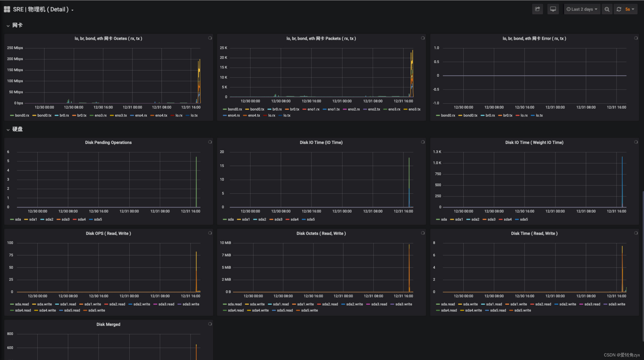Click the spike in Disk Pending Operations graph
This screenshot has height=360, width=644.
(196, 182)
